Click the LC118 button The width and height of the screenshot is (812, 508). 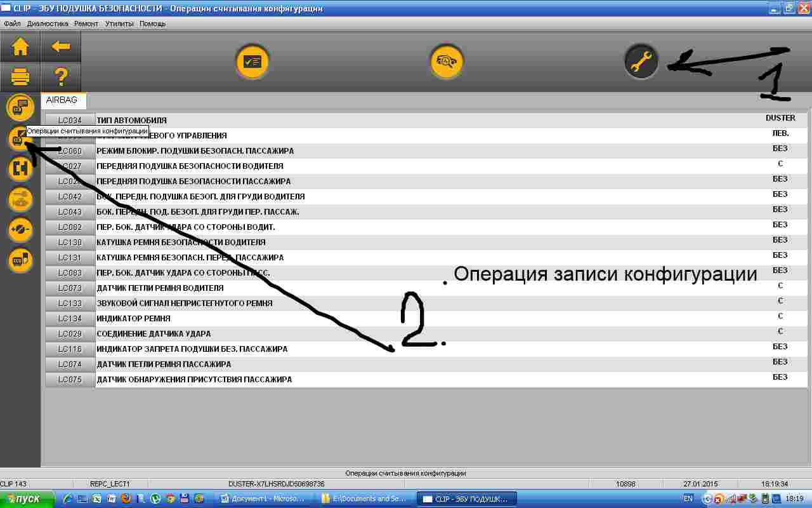pyautogui.click(x=70, y=349)
